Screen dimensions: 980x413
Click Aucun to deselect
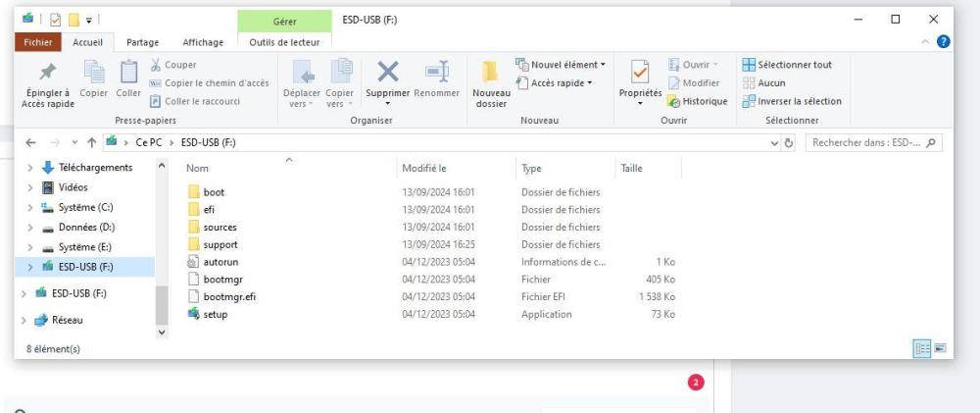(764, 82)
